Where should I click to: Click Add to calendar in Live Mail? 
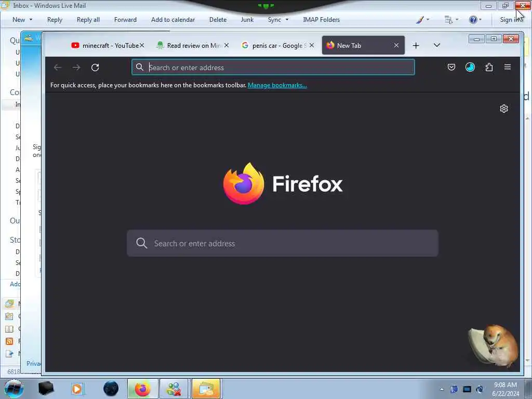[173, 20]
